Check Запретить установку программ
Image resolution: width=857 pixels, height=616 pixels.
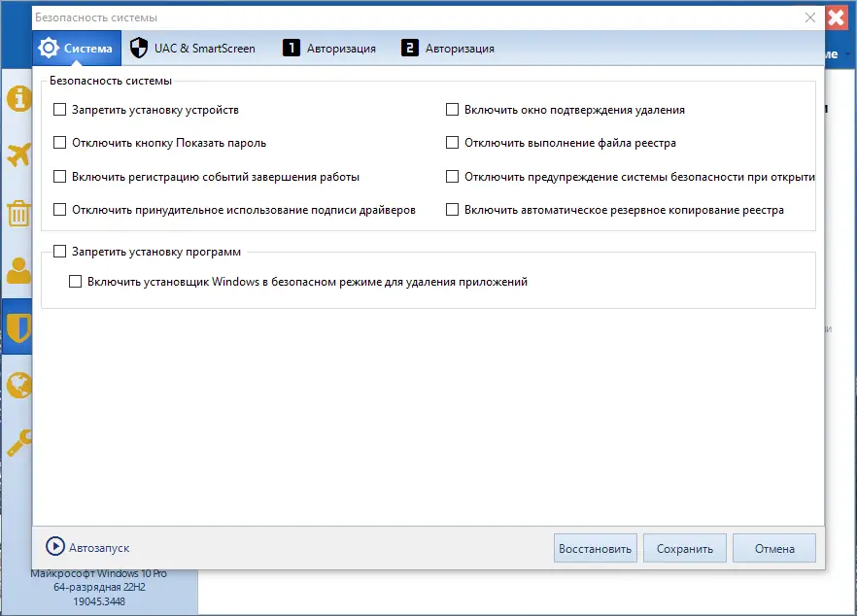coord(59,251)
